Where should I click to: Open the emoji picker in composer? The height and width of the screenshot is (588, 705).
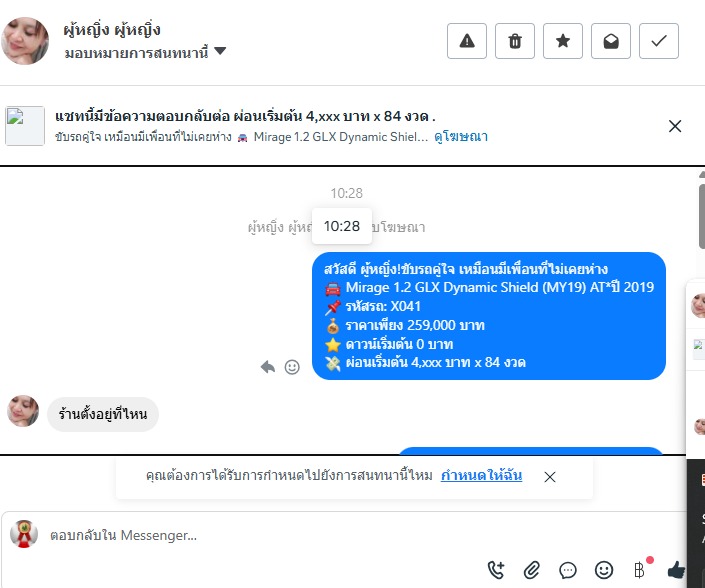click(604, 570)
